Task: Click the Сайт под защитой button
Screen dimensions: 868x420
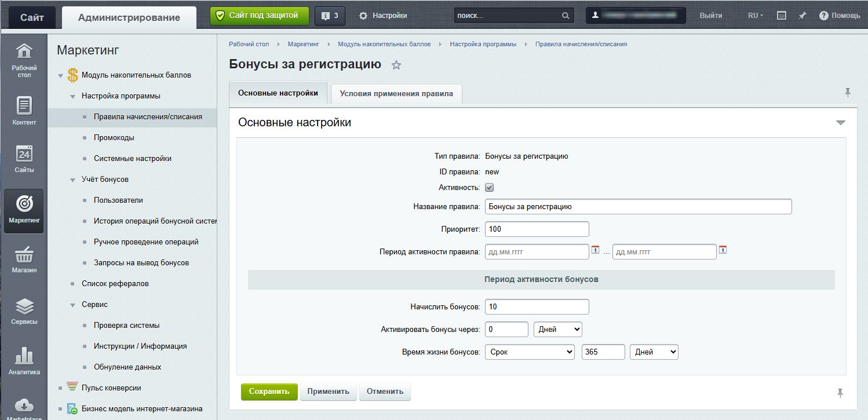Action: pyautogui.click(x=260, y=16)
